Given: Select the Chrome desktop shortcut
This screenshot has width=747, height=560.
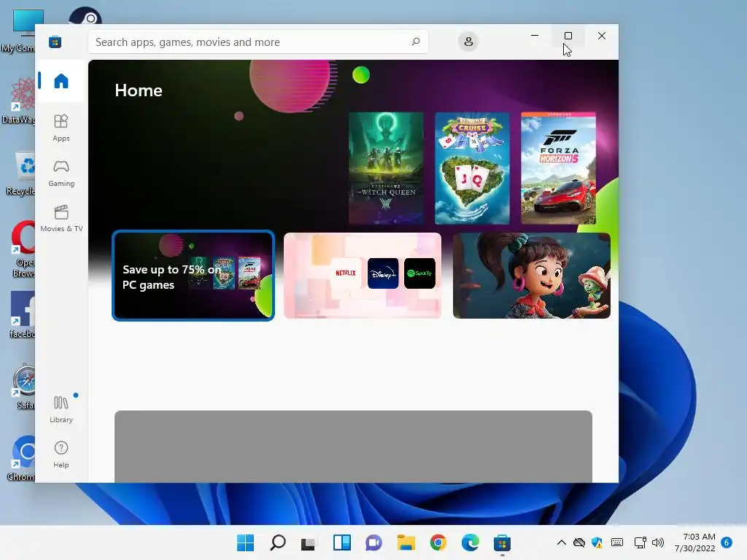Looking at the screenshot, I should pyautogui.click(x=22, y=458).
